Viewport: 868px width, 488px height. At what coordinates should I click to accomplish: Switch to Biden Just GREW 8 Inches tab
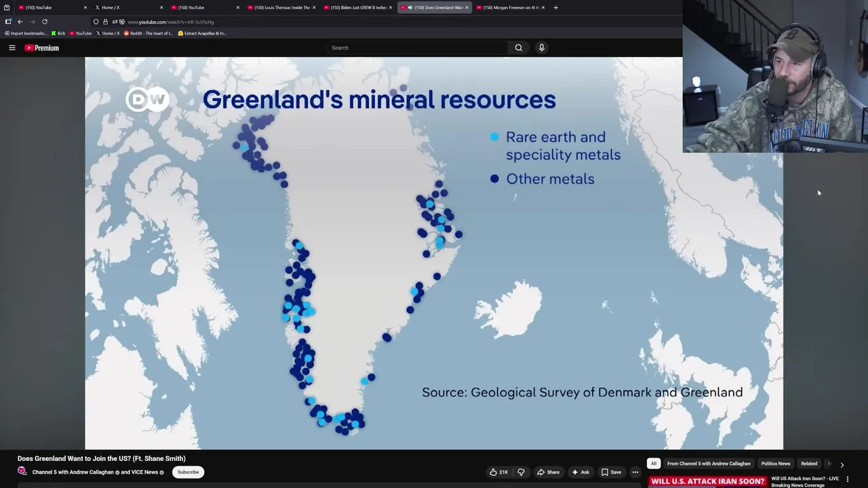coord(359,7)
